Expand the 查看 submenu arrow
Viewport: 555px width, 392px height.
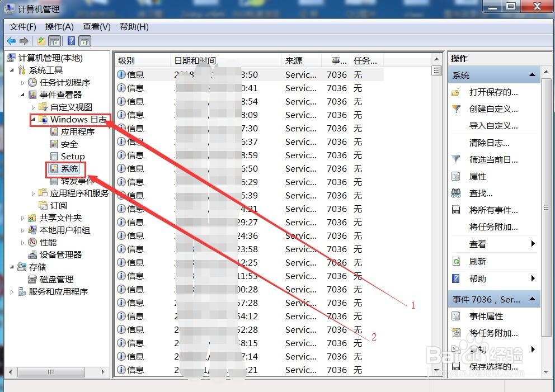(533, 244)
